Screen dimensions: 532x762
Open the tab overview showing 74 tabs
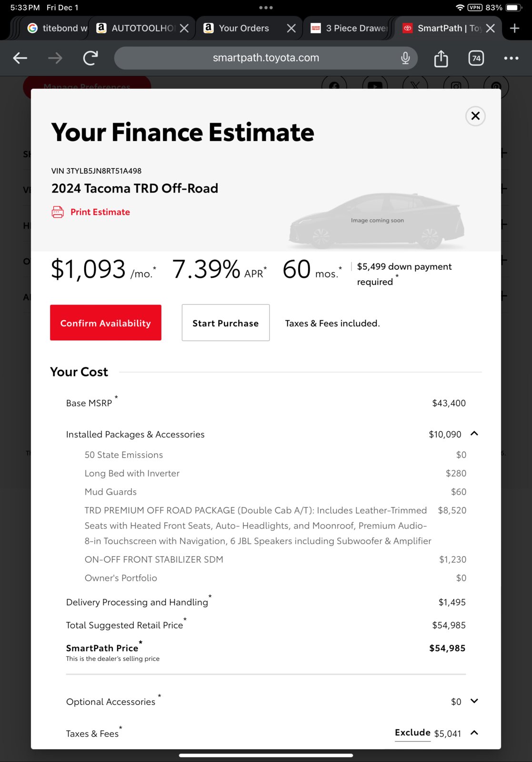[x=476, y=58]
